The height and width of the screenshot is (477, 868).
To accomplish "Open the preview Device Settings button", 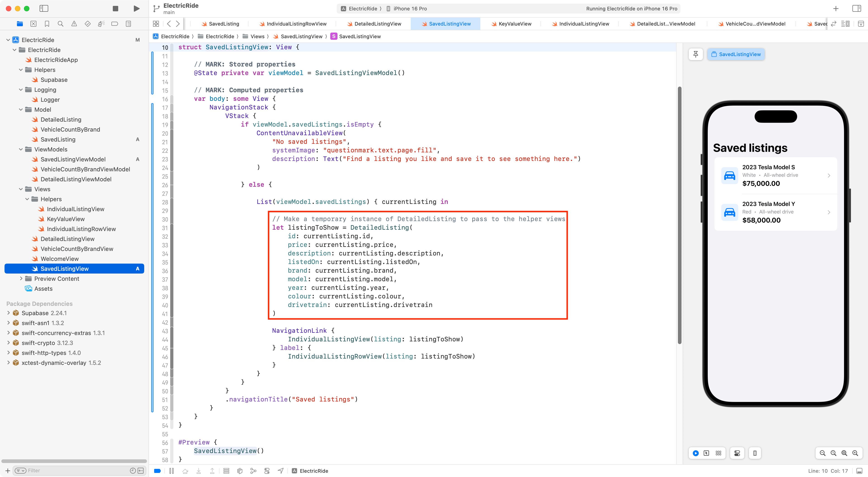I will [x=737, y=453].
